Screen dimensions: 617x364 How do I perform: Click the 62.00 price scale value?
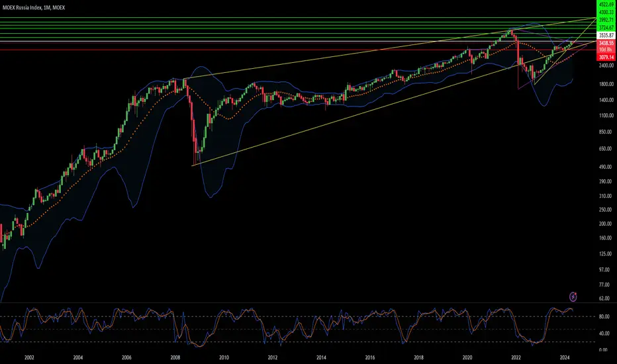pos(604,298)
